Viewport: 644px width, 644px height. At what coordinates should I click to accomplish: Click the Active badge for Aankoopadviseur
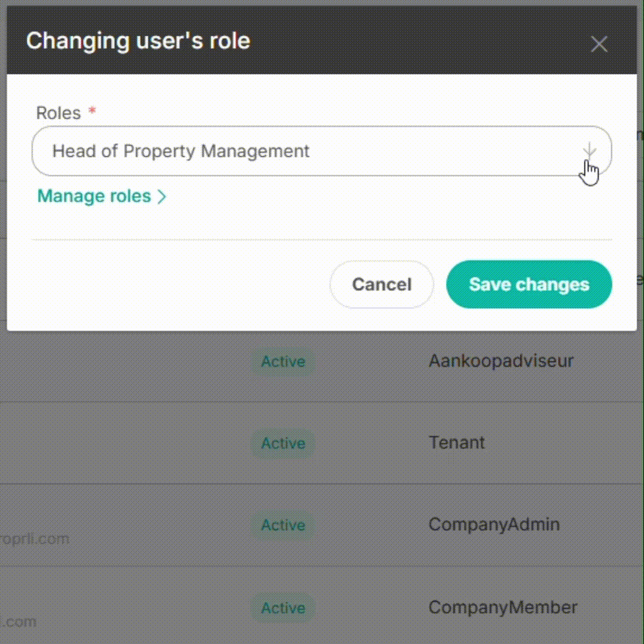pos(283,361)
